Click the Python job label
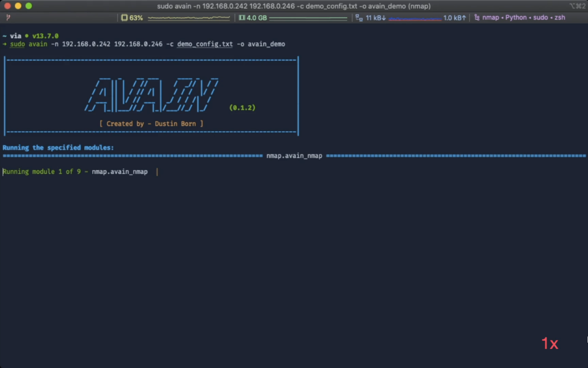Image resolution: width=588 pixels, height=368 pixels. [x=516, y=18]
